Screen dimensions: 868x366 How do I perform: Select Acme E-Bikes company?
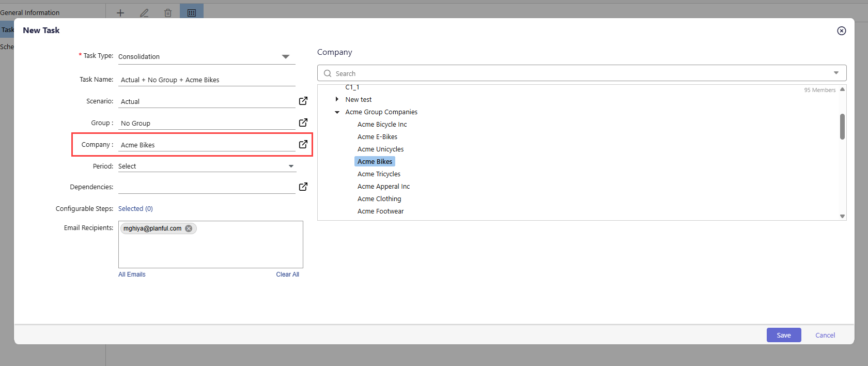[378, 137]
